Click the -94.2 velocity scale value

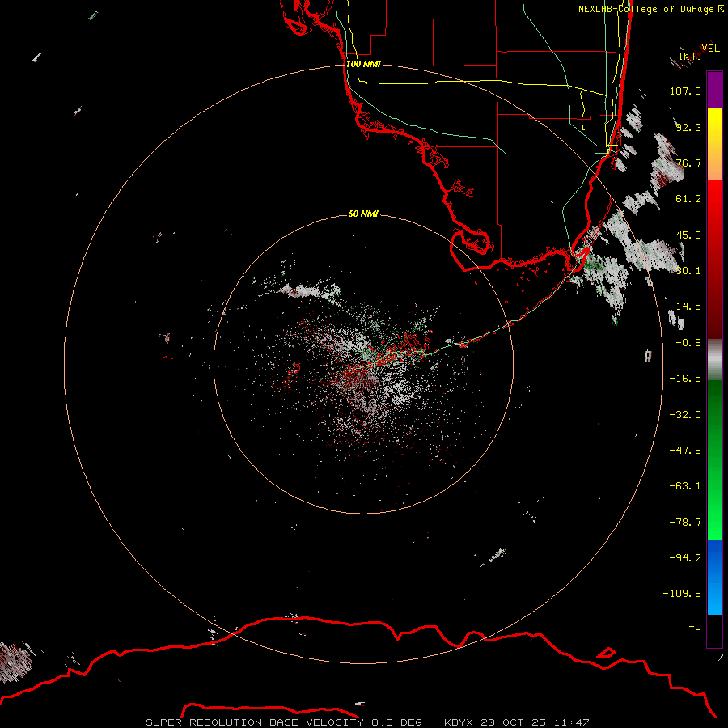(685, 558)
